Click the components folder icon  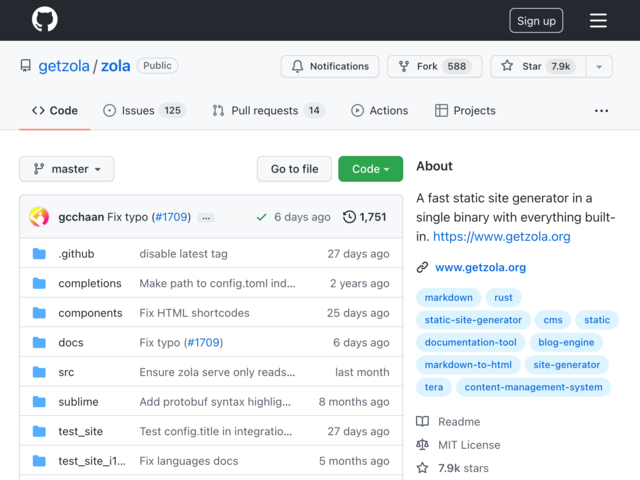[x=39, y=313]
